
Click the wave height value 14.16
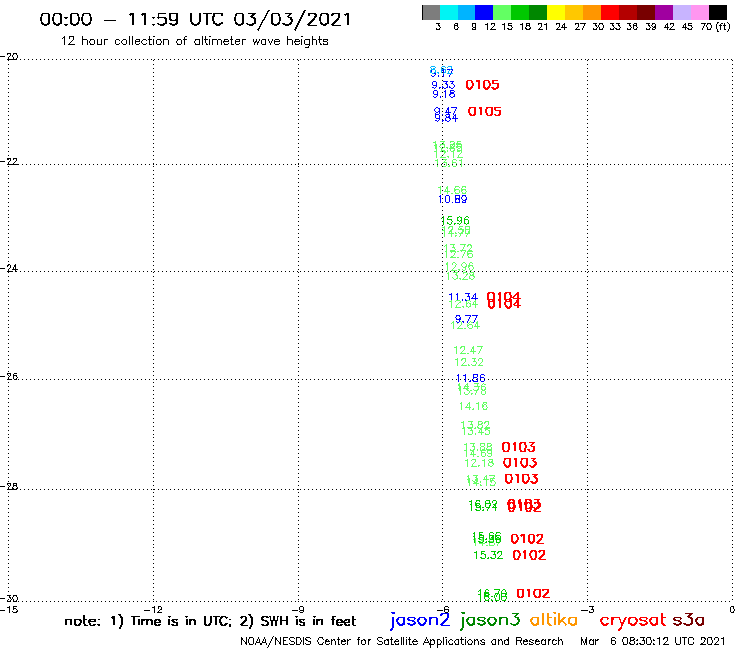pyautogui.click(x=473, y=406)
